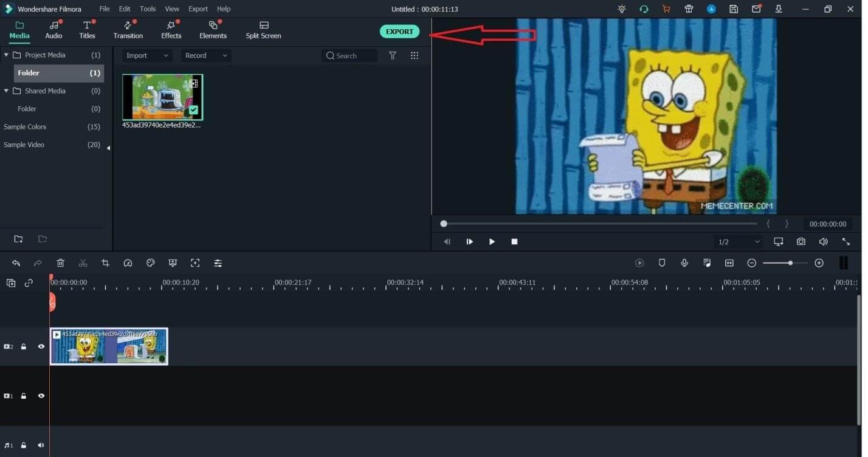Image resolution: width=868 pixels, height=457 pixels.
Task: Open the speed gauge tool
Action: coord(128,263)
